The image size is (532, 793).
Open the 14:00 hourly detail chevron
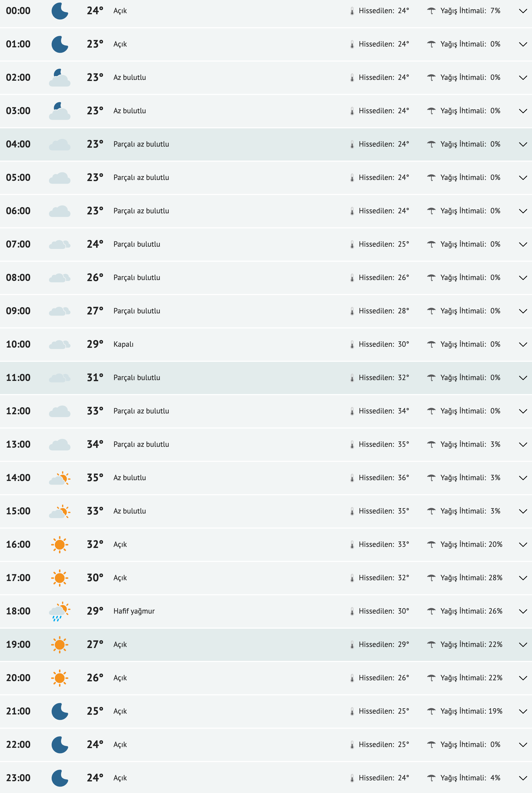pyautogui.click(x=523, y=477)
